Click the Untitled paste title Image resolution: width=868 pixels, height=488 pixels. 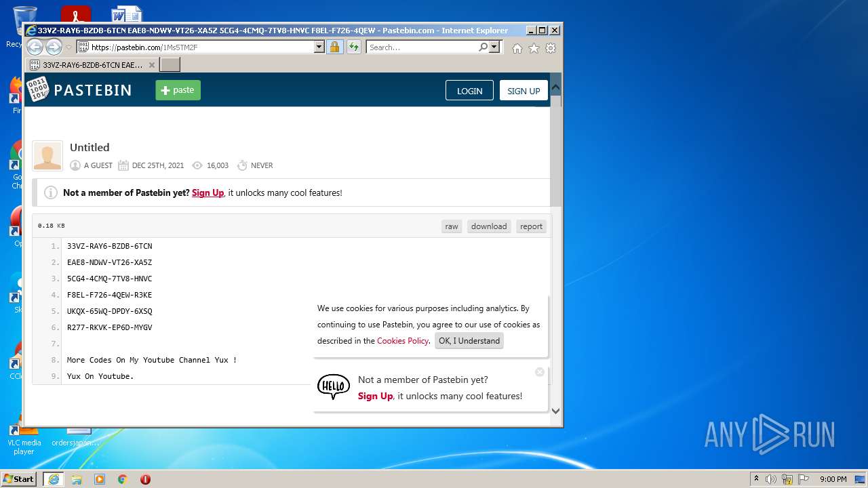coord(90,147)
